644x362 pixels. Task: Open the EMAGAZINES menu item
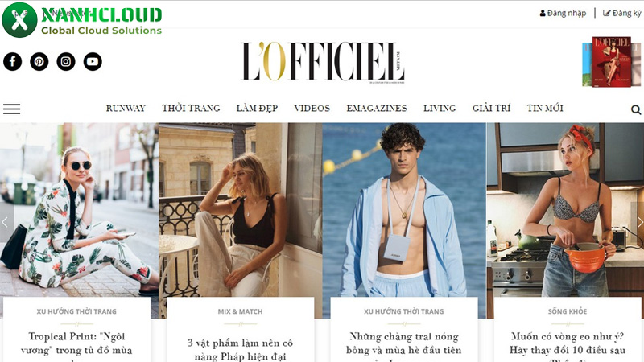pyautogui.click(x=377, y=109)
